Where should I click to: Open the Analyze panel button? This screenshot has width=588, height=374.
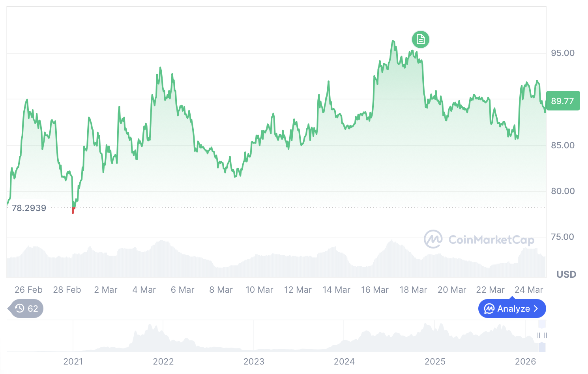tap(512, 309)
